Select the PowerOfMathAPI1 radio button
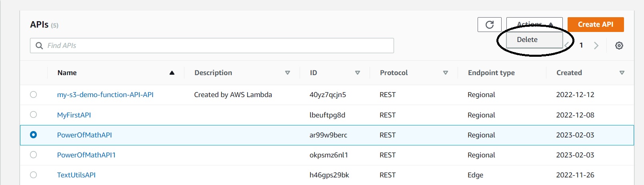The width and height of the screenshot is (644, 185). 33,155
